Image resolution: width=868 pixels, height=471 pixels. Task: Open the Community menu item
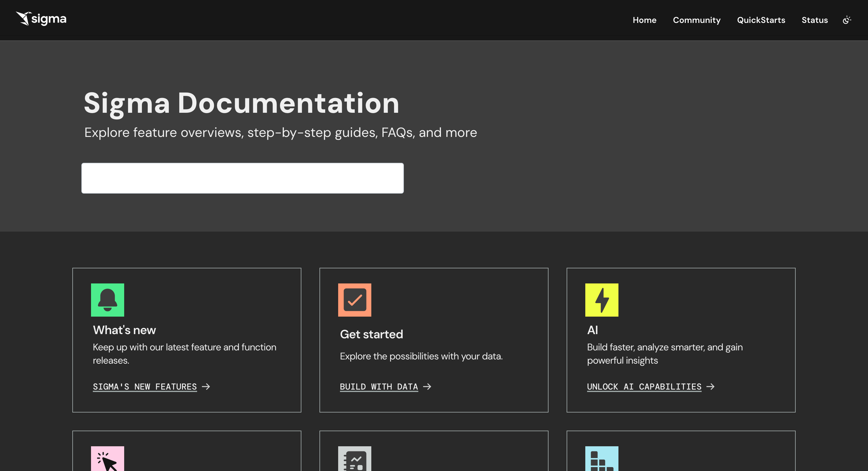pyautogui.click(x=697, y=20)
